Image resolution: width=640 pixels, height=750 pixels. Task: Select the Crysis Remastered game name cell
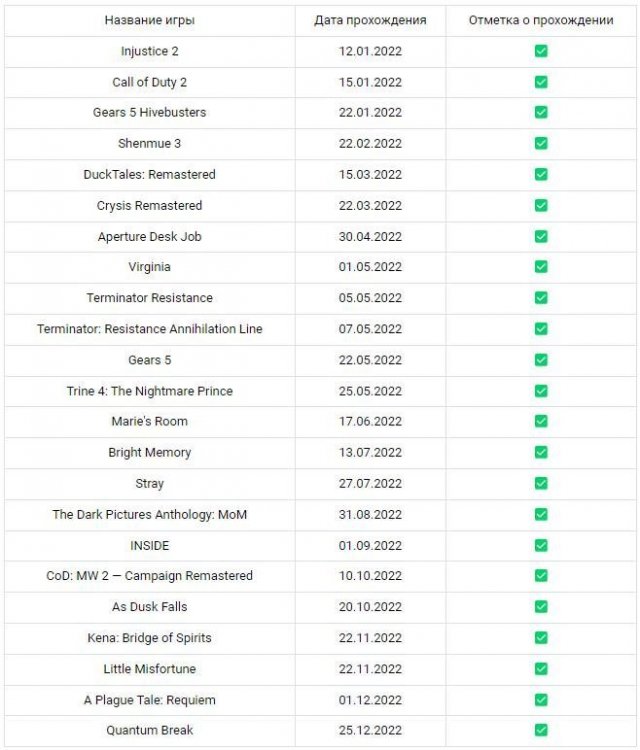coord(150,206)
